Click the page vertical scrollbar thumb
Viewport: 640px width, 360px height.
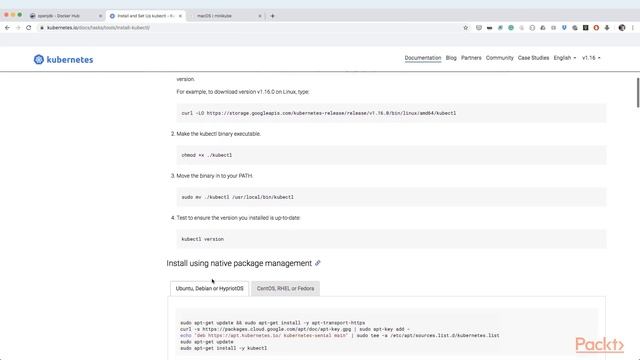638,93
